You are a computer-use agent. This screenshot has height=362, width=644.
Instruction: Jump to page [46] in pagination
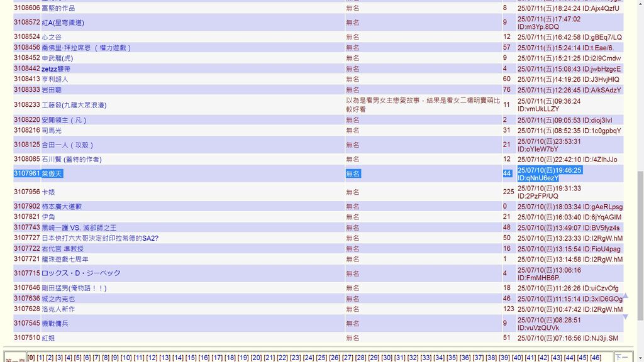coord(595,358)
